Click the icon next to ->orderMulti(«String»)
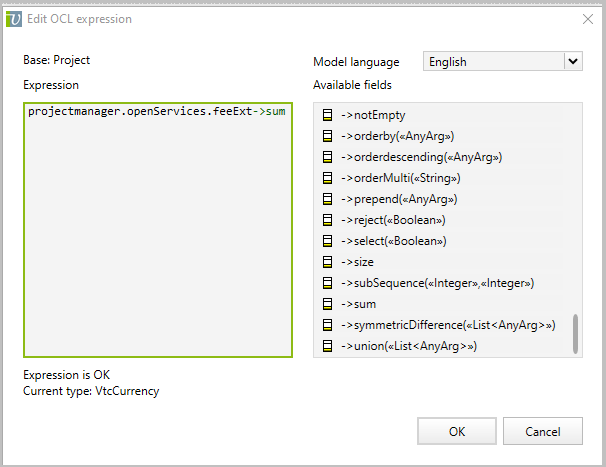Viewport: 606px width, 467px height. point(327,178)
